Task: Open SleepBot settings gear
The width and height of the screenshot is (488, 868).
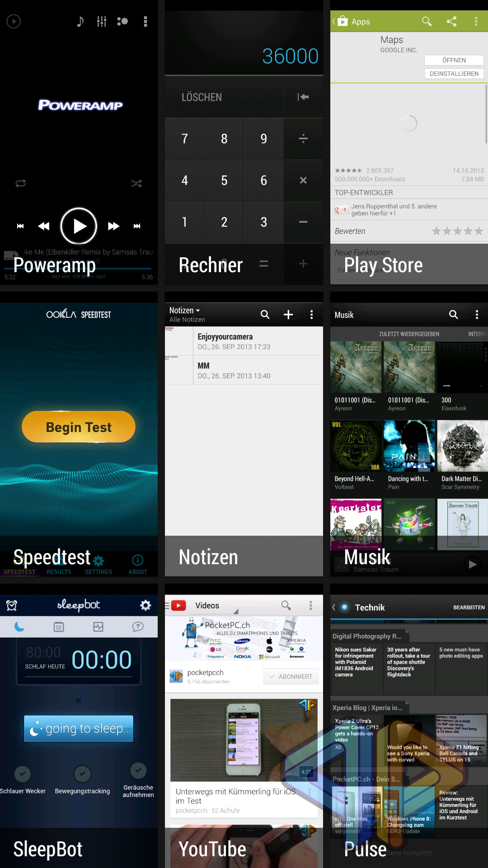Action: pos(145,605)
